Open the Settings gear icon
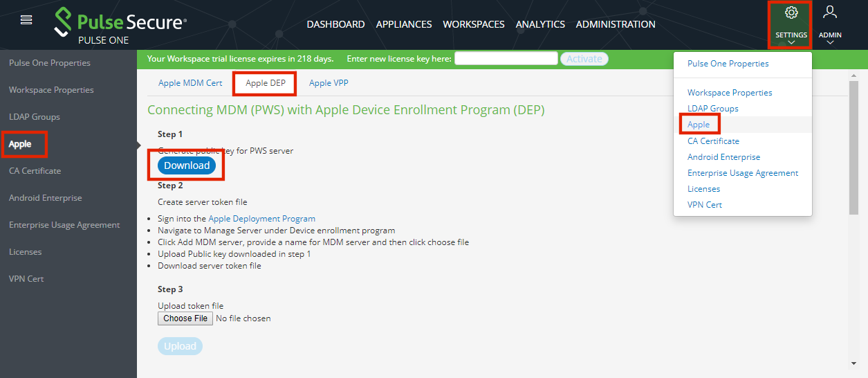 791,12
